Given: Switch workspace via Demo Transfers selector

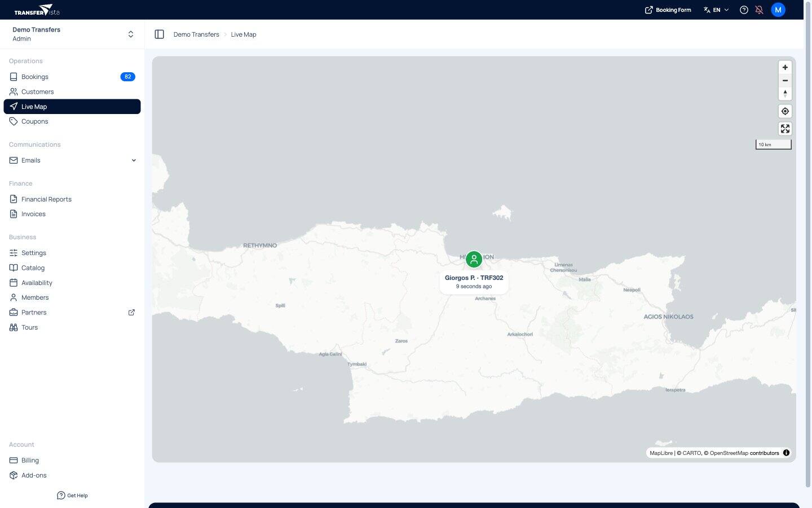Looking at the screenshot, I should coord(72,34).
